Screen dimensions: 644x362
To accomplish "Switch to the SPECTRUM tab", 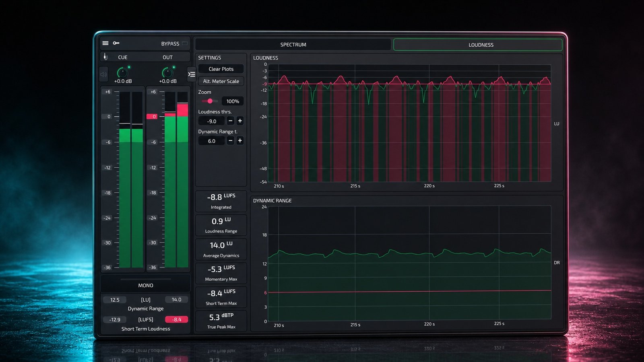I will (x=293, y=45).
